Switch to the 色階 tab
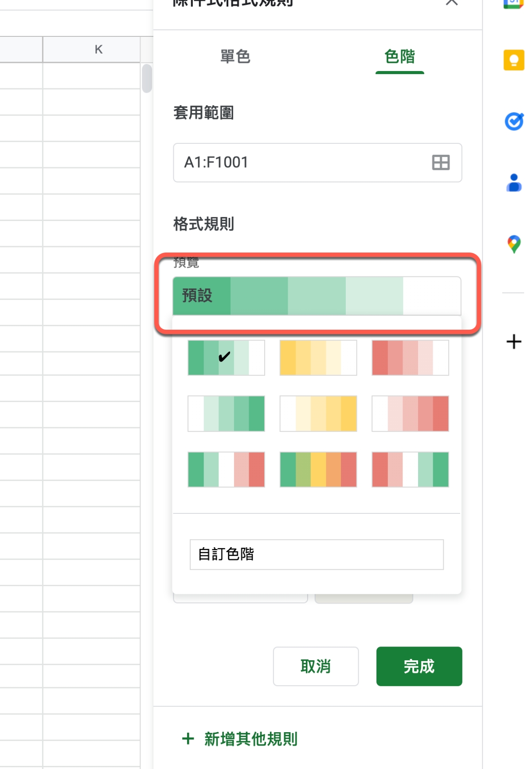 click(x=399, y=57)
